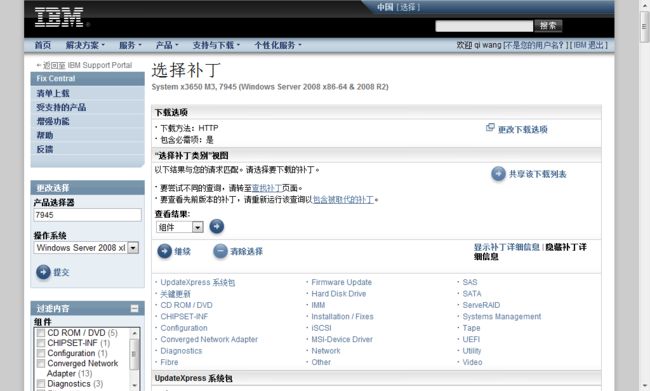Click the 共享该下载列表 link

tap(538, 174)
